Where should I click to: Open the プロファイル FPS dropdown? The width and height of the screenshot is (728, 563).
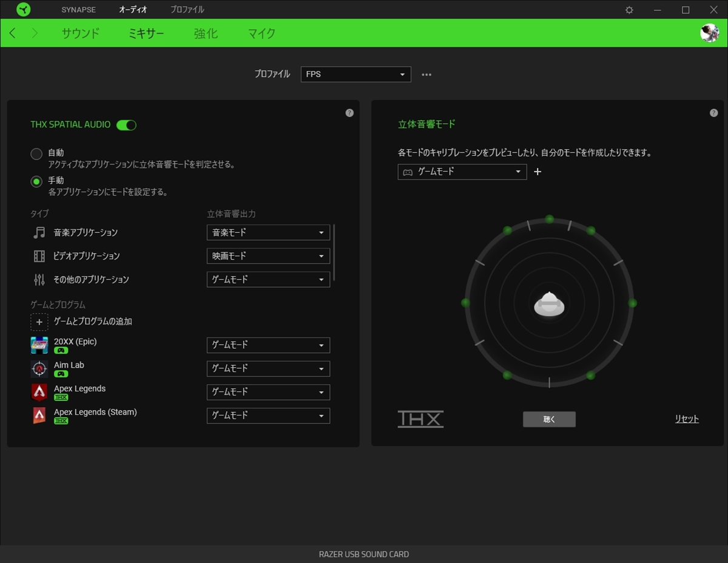tap(356, 75)
